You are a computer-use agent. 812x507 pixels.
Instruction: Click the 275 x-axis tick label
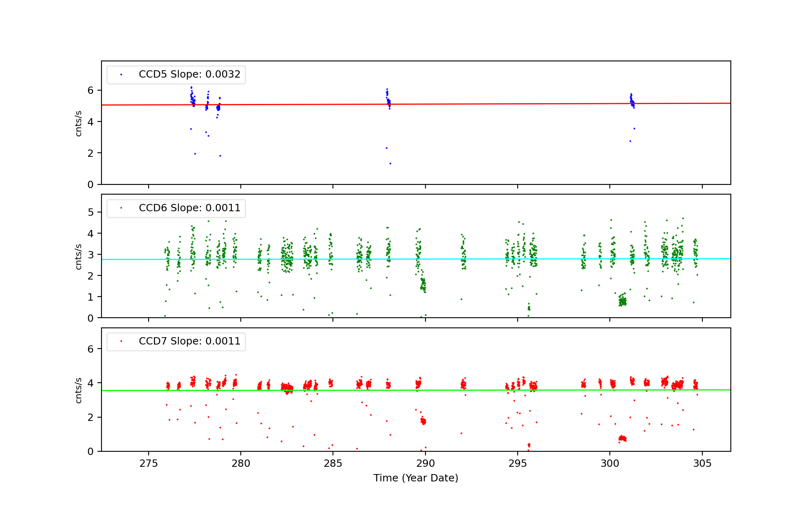pyautogui.click(x=148, y=464)
